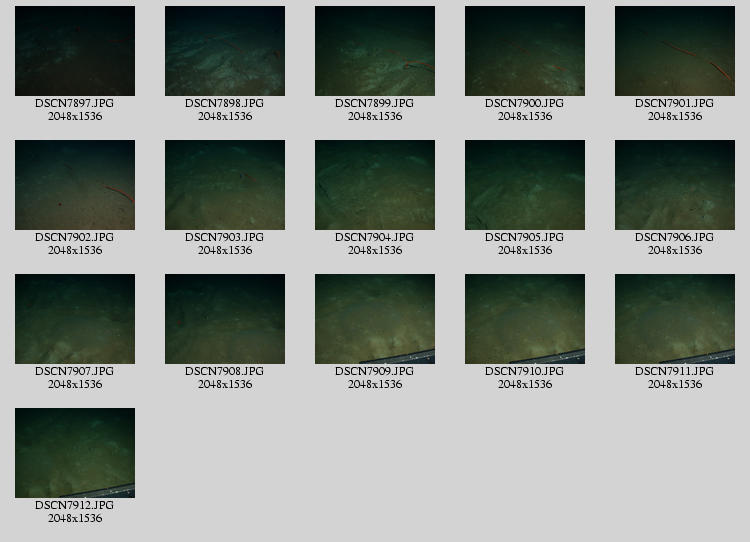
Task: Select the caption text DSCN7899.JPG
Action: click(x=375, y=103)
